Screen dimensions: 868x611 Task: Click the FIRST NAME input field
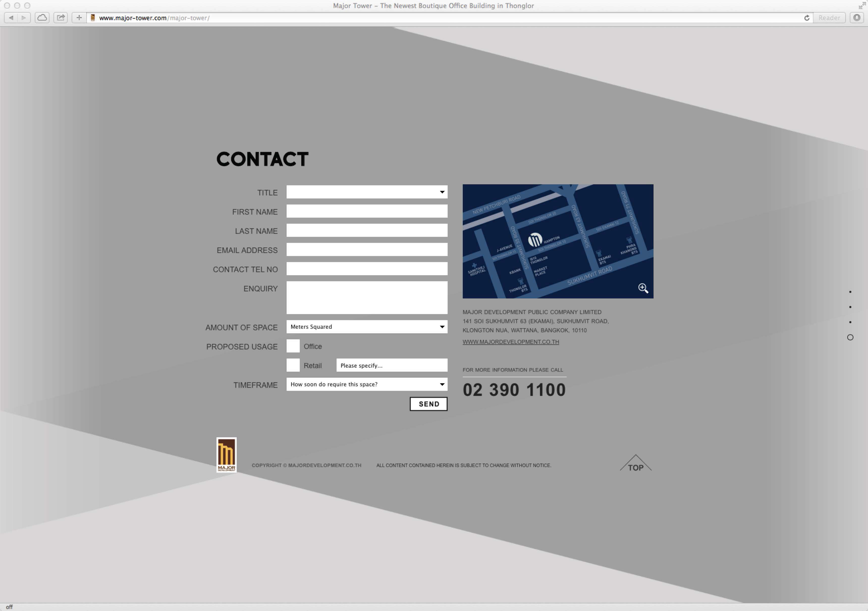pos(367,211)
